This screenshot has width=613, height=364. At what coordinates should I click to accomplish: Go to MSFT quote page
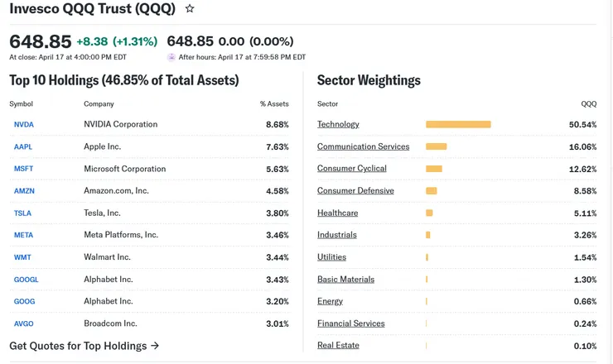[23, 169]
